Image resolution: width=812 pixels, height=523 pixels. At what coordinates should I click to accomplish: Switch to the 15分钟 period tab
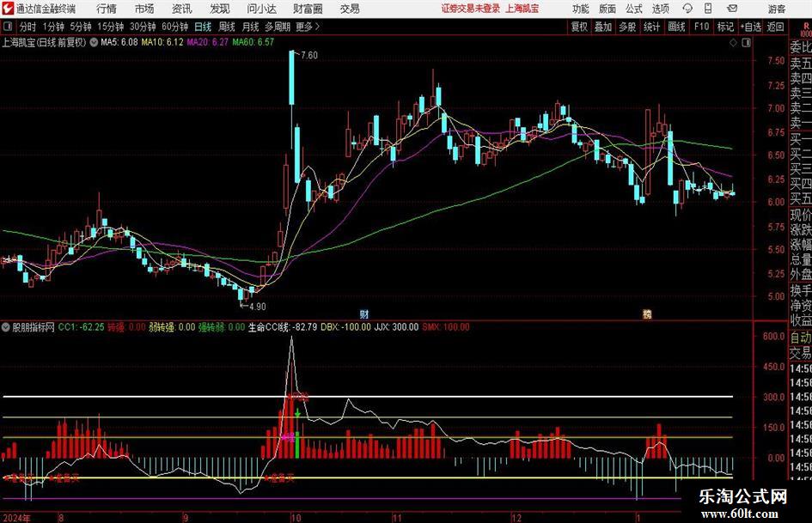click(111, 27)
